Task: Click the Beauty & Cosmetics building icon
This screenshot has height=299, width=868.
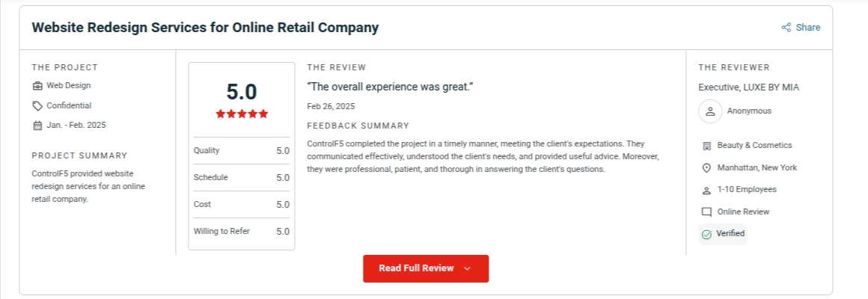Action: 706,146
